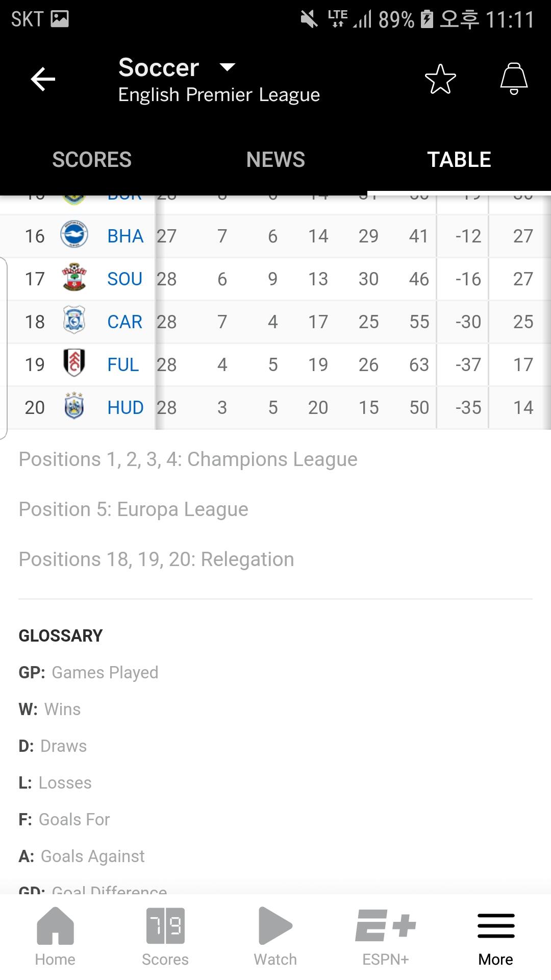Open the Watch play icon

pos(275,926)
